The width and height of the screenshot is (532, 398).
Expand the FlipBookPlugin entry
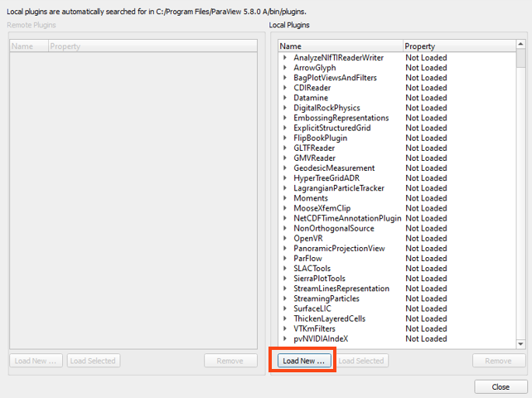pos(285,138)
